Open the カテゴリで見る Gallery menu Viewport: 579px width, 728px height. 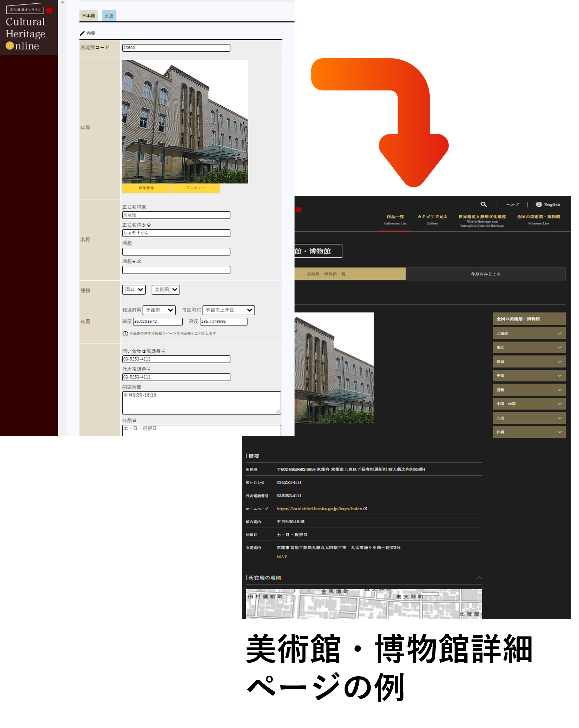tap(432, 219)
